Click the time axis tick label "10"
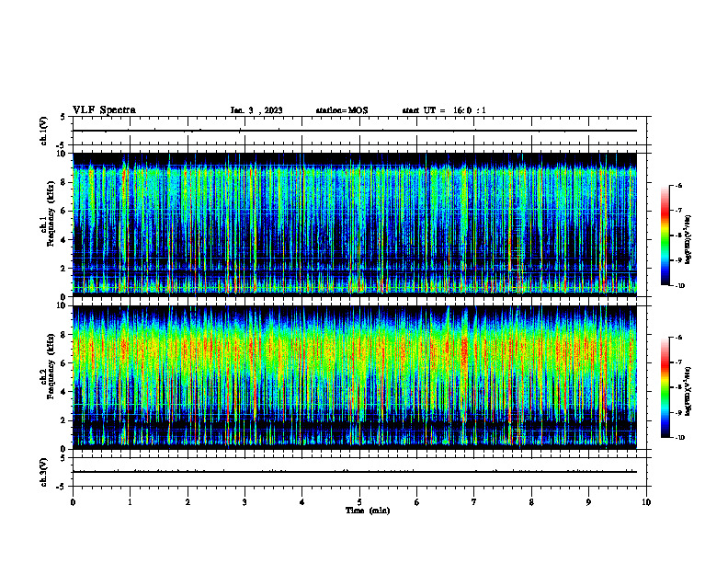This screenshot has height=563, width=728. (646, 502)
